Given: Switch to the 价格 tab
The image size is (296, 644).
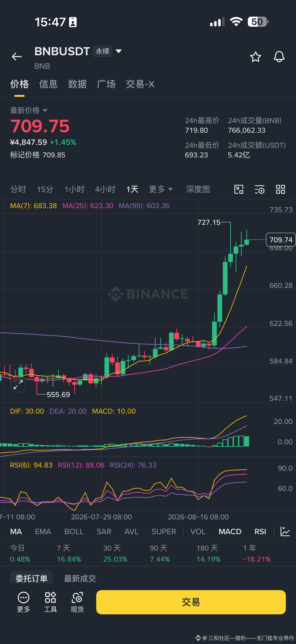Looking at the screenshot, I should tap(19, 84).
